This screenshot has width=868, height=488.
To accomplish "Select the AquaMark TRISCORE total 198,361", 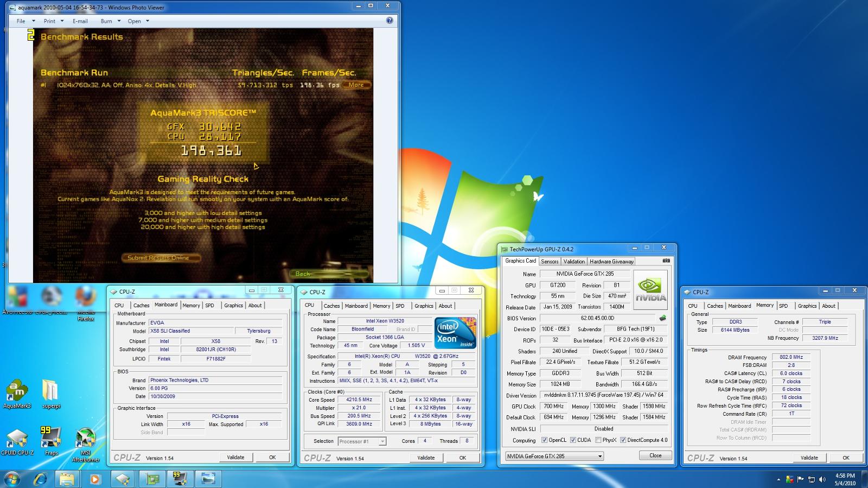I will (212, 151).
